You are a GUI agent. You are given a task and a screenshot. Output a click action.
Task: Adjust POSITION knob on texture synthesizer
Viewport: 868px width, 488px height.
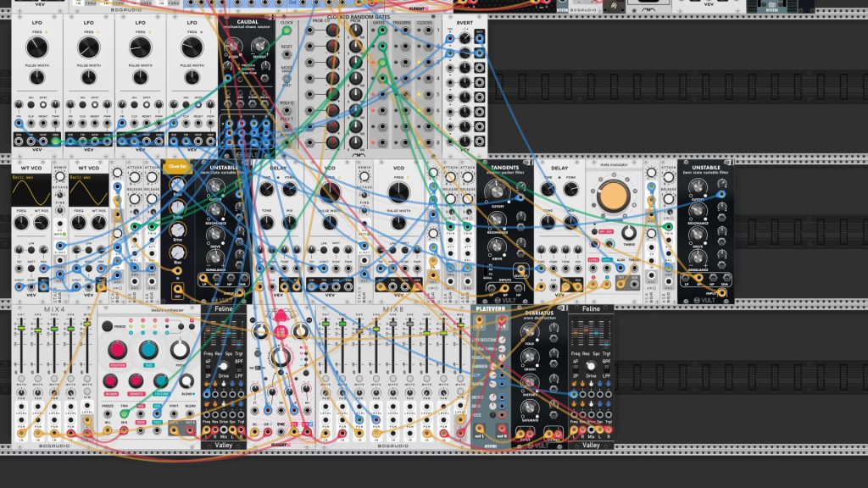coord(117,350)
